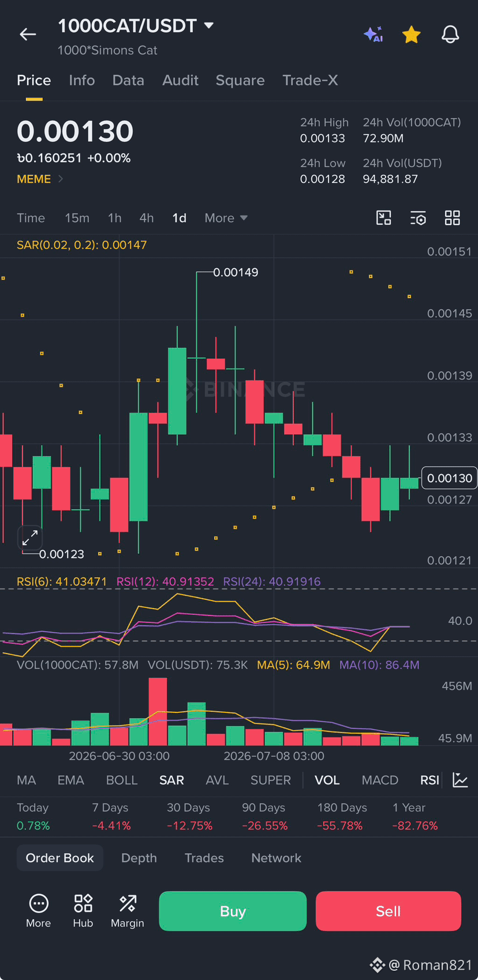
Task: Tap the 0.00130 current price label on chart
Action: tap(450, 478)
